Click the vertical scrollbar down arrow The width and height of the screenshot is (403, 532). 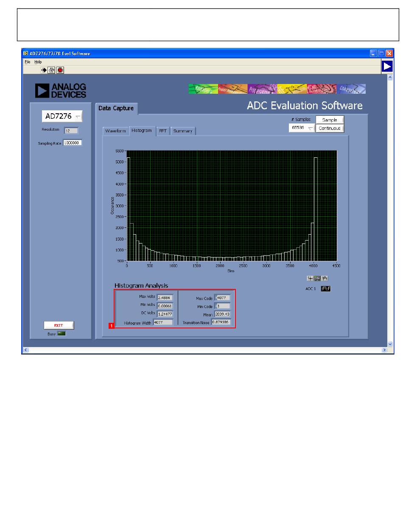click(x=390, y=344)
